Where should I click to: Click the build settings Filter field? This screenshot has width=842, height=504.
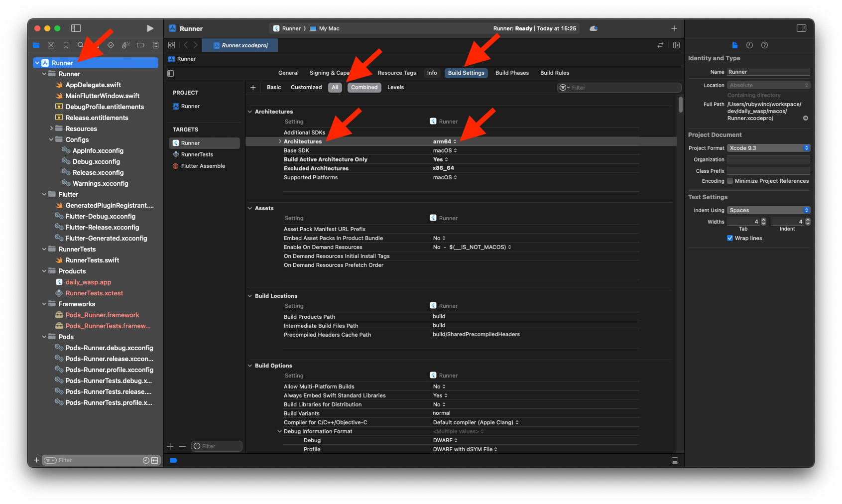(x=619, y=88)
